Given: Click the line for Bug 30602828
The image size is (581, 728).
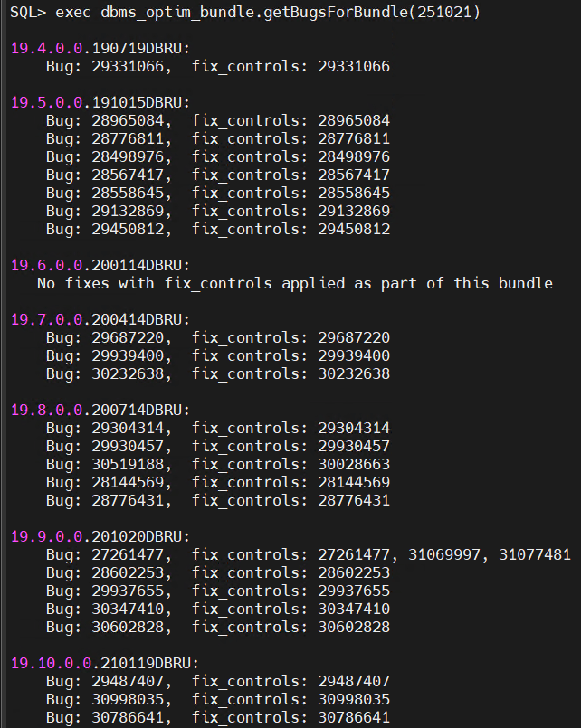Looking at the screenshot, I should point(217,627).
